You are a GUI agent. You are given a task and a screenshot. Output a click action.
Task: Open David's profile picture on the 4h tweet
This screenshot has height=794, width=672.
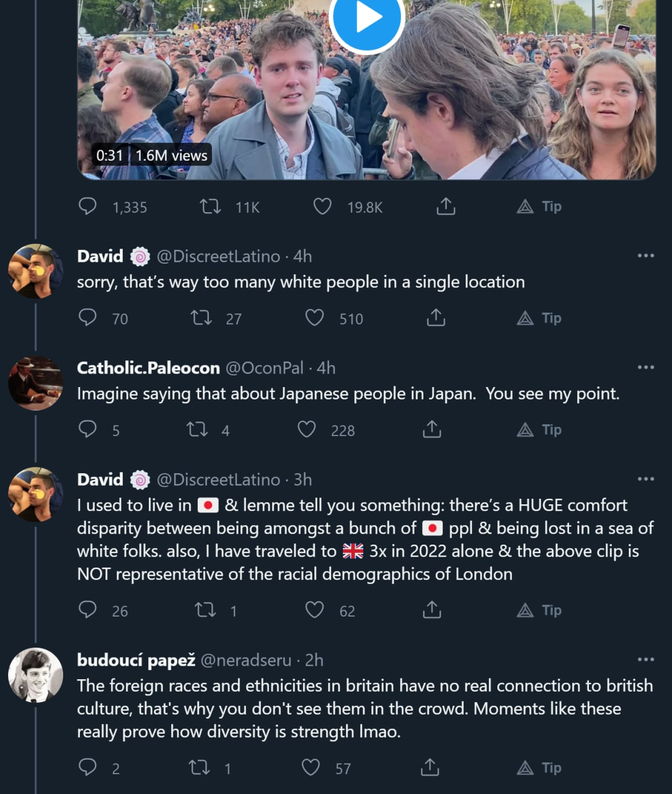pyautogui.click(x=36, y=271)
